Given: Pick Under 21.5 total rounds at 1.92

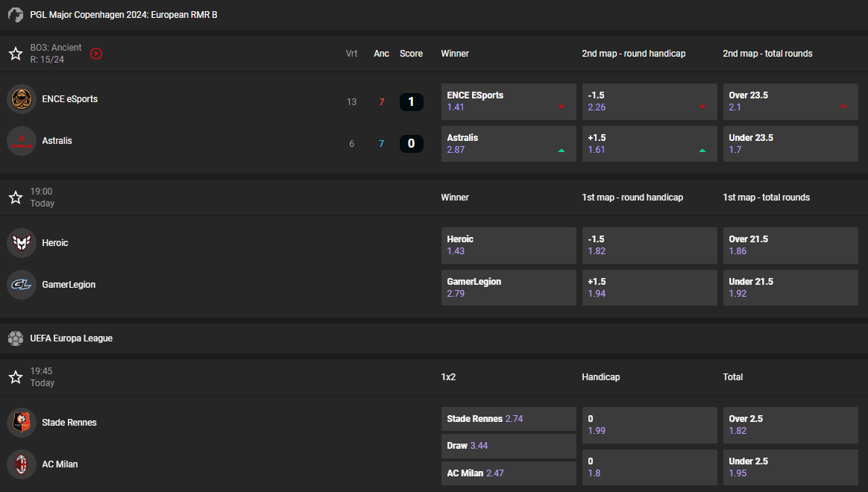Looking at the screenshot, I should [790, 288].
